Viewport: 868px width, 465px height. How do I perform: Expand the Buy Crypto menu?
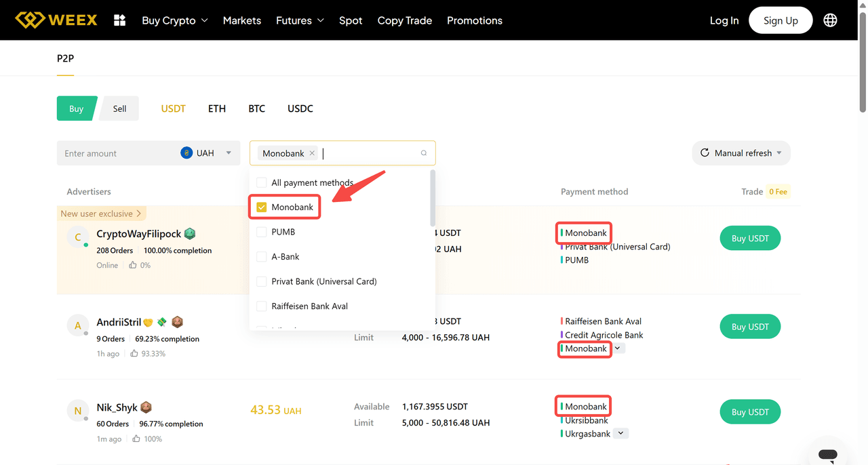pos(174,20)
